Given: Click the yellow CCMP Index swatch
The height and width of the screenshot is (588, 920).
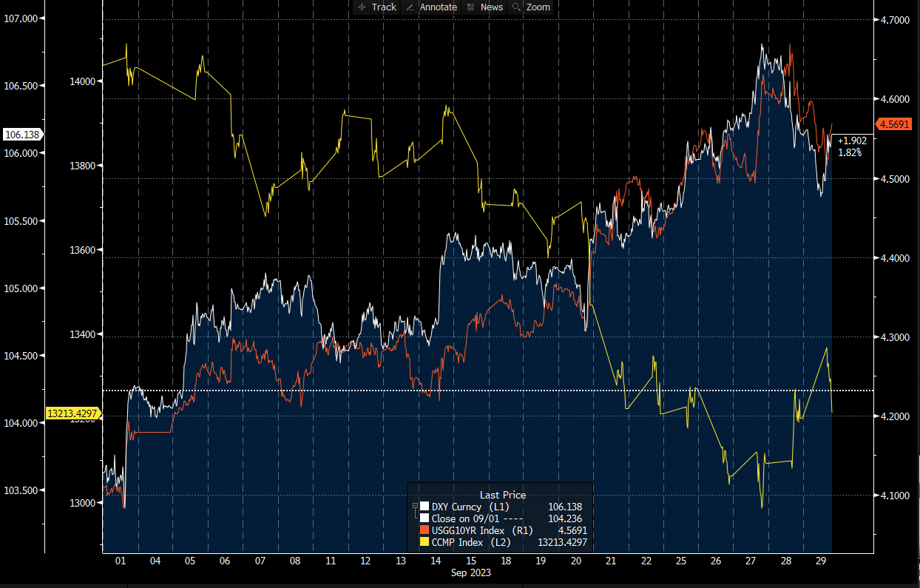Looking at the screenshot, I should [x=425, y=542].
